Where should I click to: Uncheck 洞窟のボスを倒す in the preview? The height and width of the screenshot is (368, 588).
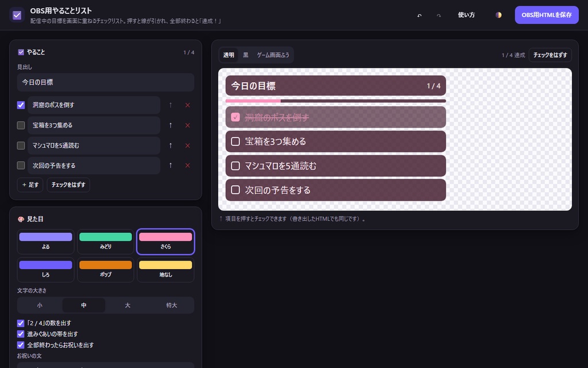coord(235,117)
